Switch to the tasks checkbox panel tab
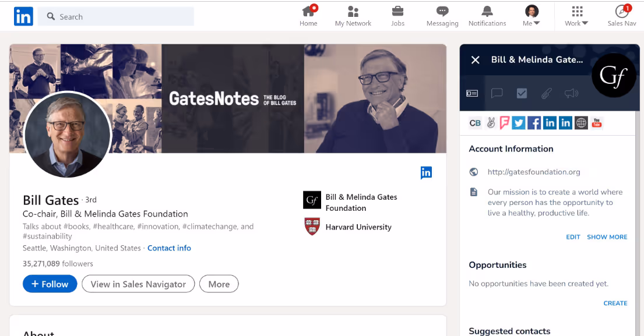The width and height of the screenshot is (644, 336). (522, 93)
